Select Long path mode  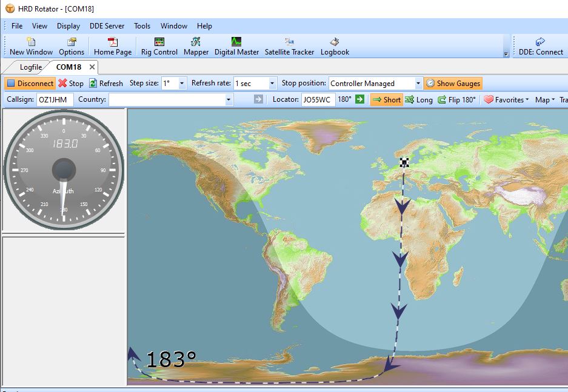pyautogui.click(x=419, y=99)
